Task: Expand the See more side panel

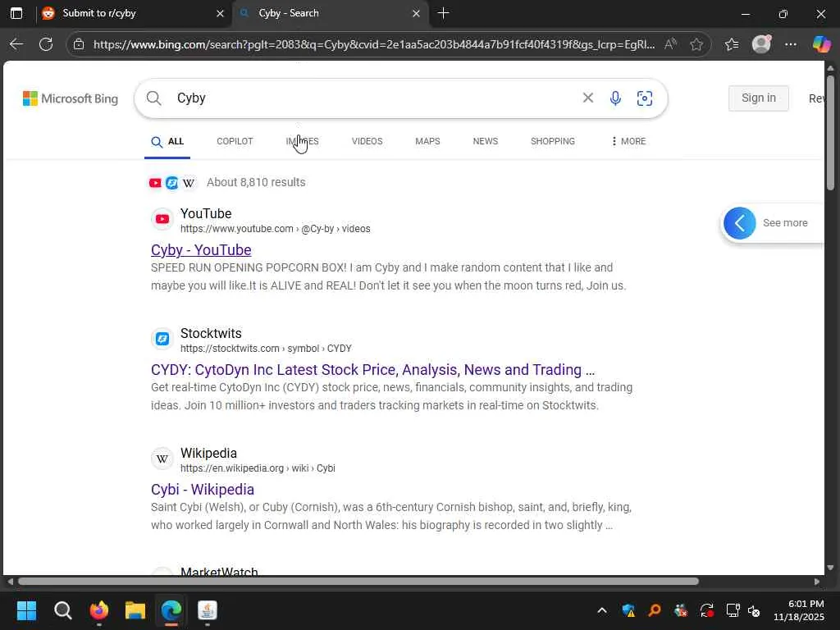Action: (739, 223)
